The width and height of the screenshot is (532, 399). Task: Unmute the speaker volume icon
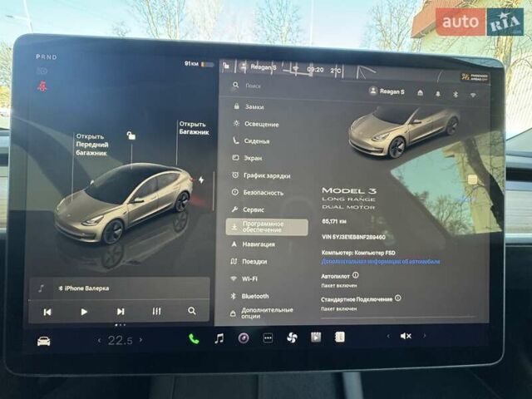406,336
